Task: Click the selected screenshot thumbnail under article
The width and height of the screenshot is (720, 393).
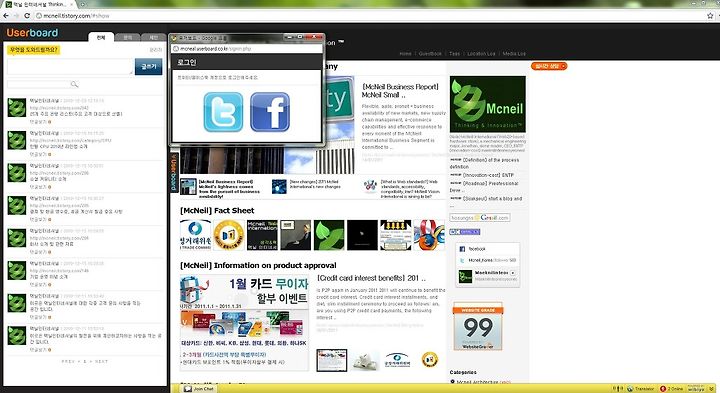Action: click(x=332, y=360)
